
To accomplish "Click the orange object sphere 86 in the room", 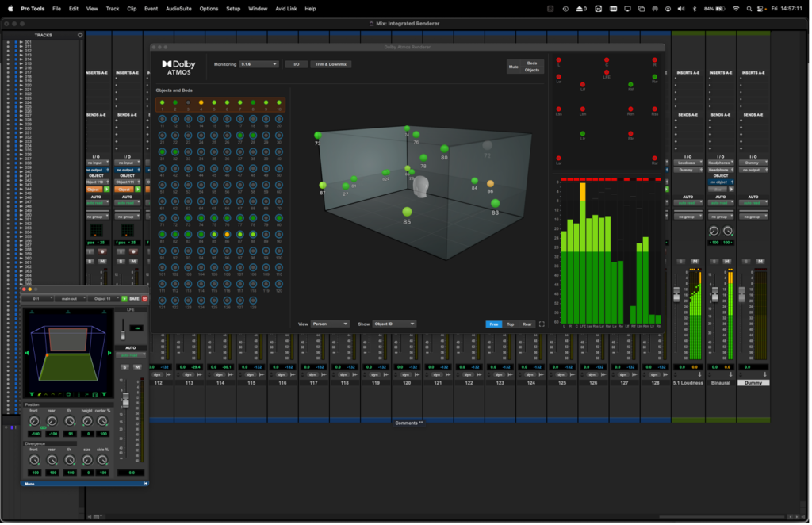I will pos(490,184).
